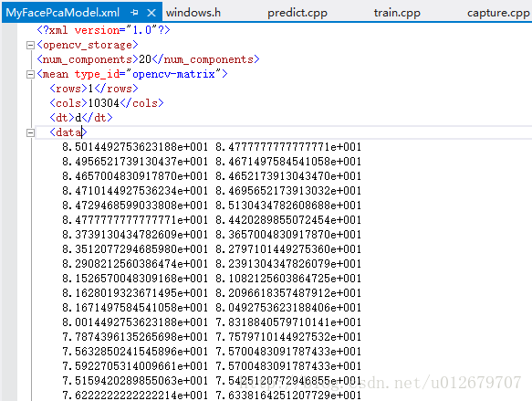Click value 7.7874396135265698e+001

135,337
